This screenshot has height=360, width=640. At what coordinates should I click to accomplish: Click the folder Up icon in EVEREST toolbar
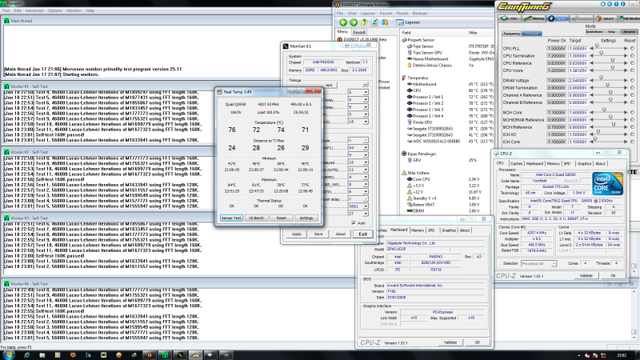364,22
